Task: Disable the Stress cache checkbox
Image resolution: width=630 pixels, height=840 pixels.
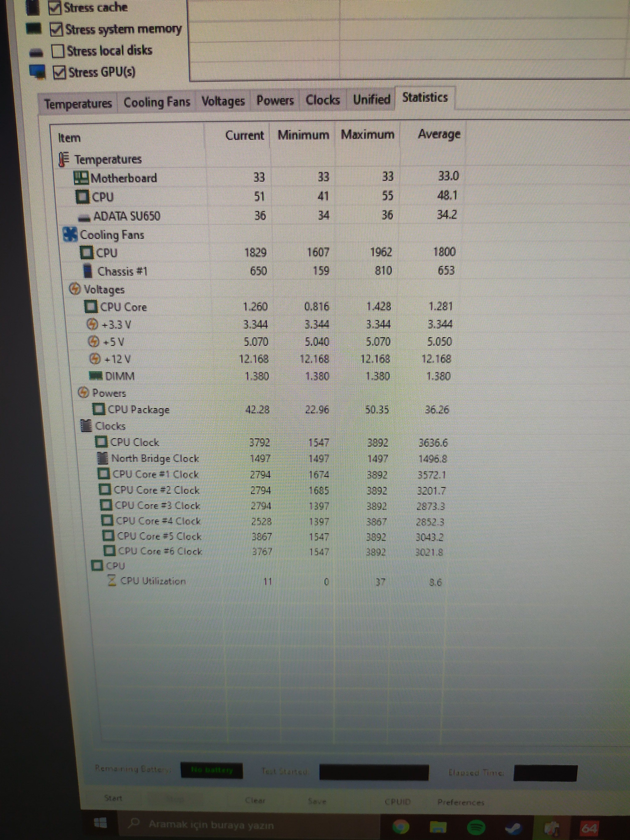Action: [x=55, y=8]
